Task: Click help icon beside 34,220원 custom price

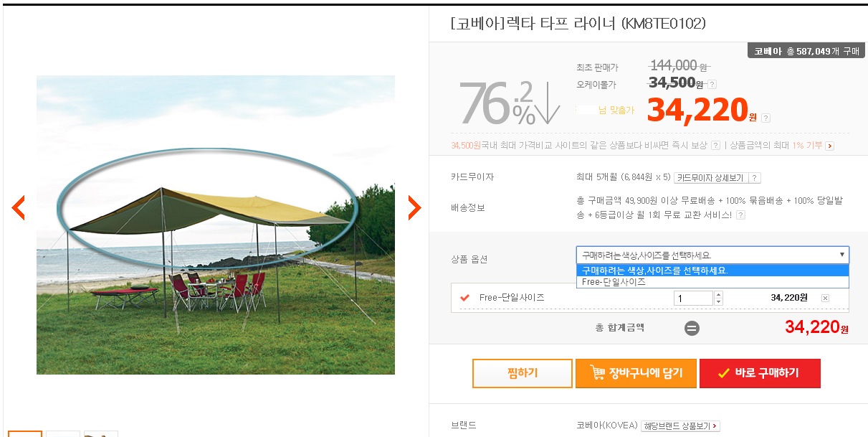Action: point(766,118)
